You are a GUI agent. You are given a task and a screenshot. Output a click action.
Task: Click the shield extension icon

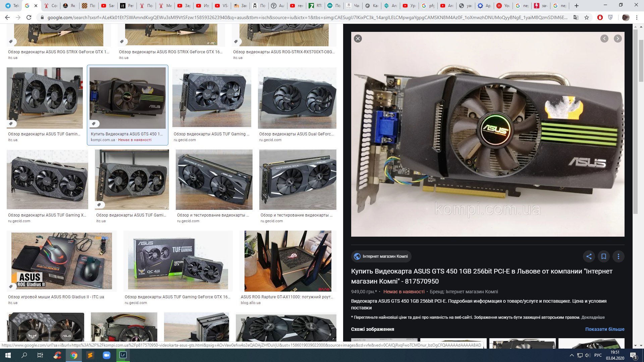click(x=610, y=17)
